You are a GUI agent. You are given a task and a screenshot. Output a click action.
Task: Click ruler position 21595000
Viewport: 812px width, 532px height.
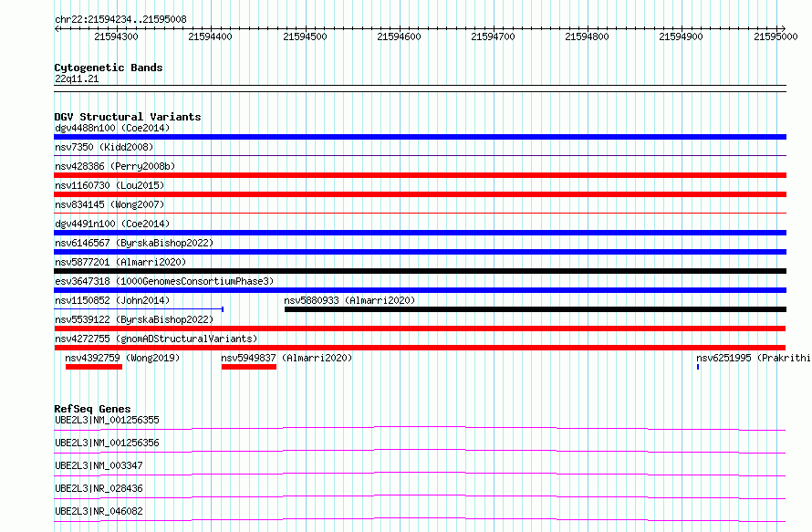coord(776,37)
